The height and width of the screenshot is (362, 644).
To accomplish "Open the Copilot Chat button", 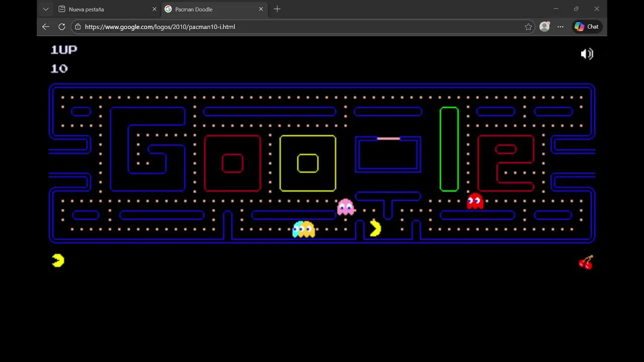I will [587, 27].
